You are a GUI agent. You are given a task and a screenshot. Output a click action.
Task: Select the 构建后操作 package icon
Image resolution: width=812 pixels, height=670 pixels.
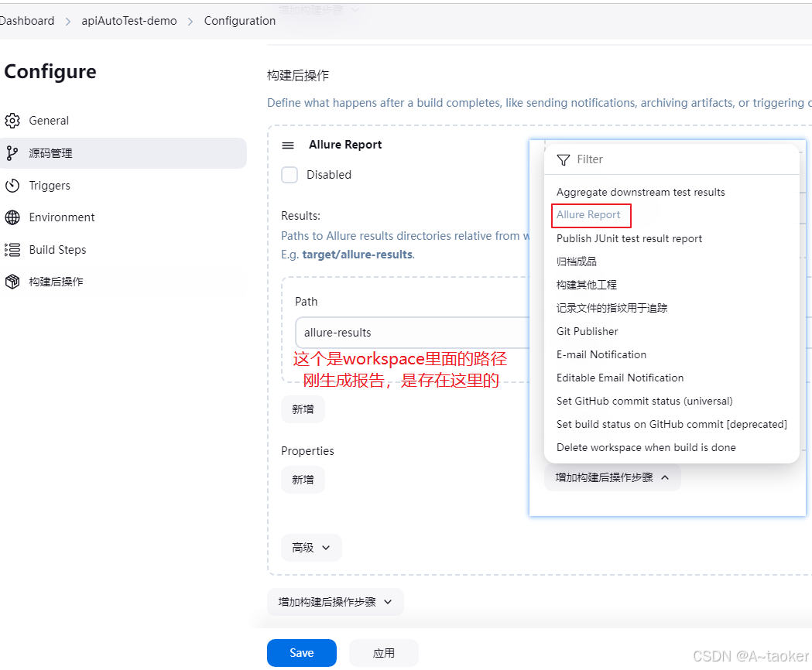[x=13, y=281]
